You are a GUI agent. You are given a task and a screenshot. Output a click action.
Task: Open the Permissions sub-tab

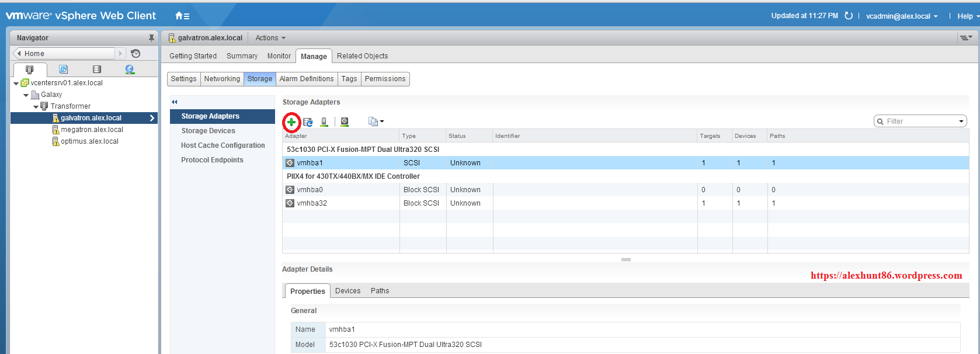[x=385, y=79]
